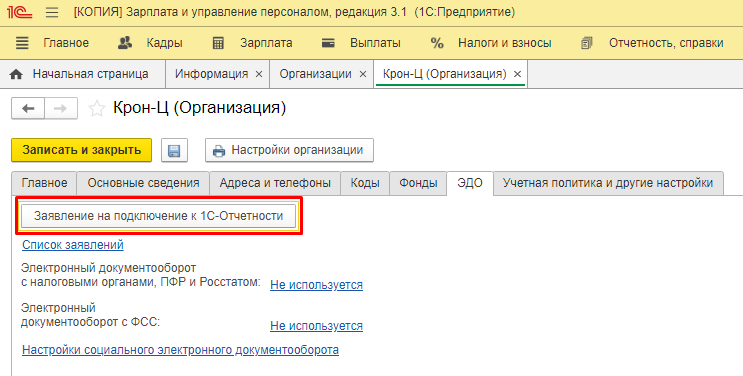743x376 pixels.
Task: Switch to the Главное form tab
Action: [45, 183]
